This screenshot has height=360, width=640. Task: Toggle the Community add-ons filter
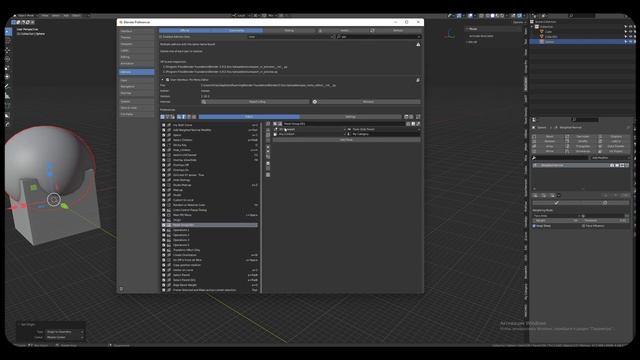pyautogui.click(x=237, y=30)
